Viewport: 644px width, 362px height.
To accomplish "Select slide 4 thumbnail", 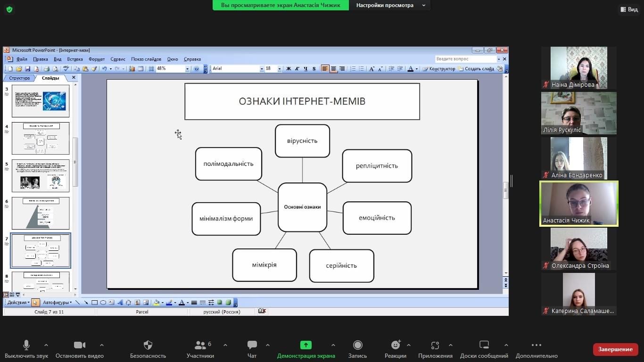I will coord(41,138).
